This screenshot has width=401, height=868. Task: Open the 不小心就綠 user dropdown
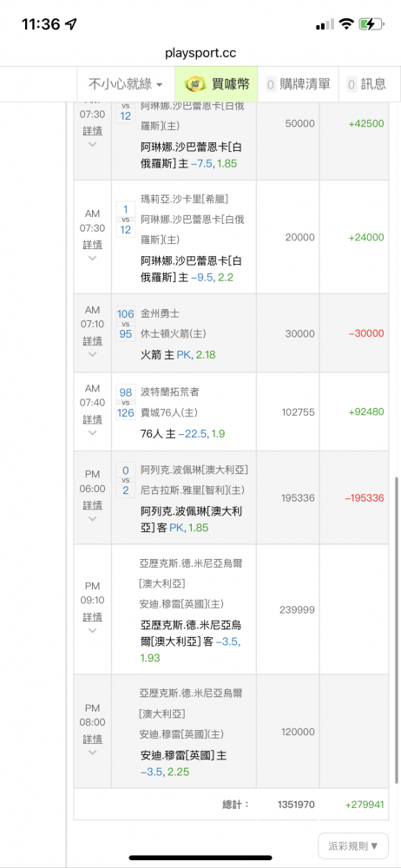coord(126,84)
